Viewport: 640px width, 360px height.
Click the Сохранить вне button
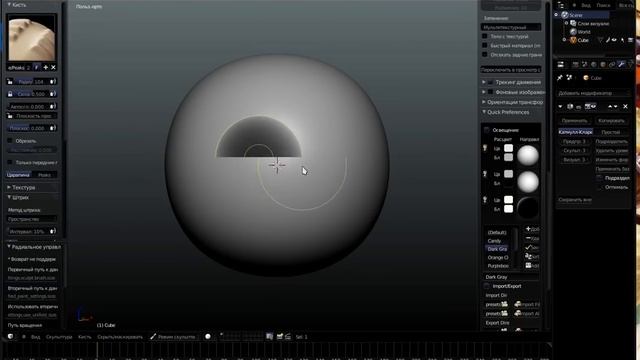tap(575, 200)
